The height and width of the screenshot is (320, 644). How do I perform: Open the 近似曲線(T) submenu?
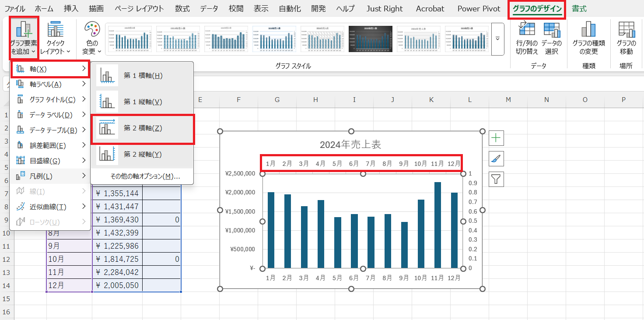point(50,207)
